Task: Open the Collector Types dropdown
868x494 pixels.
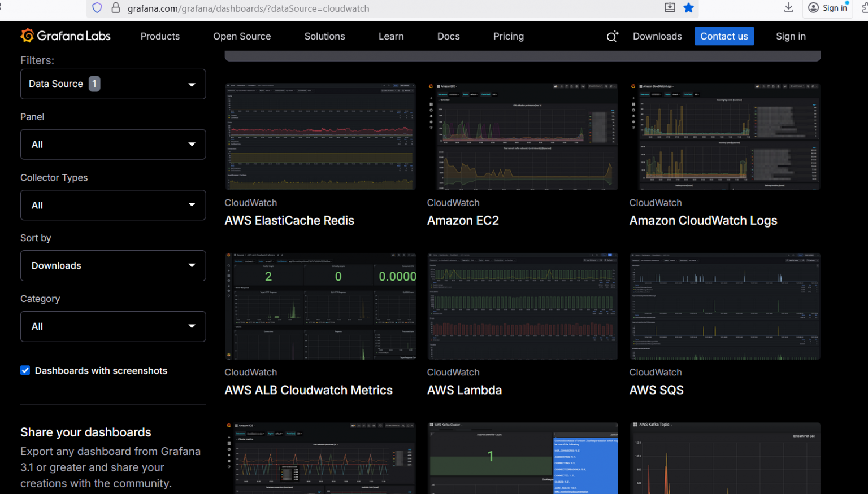Action: tap(112, 205)
